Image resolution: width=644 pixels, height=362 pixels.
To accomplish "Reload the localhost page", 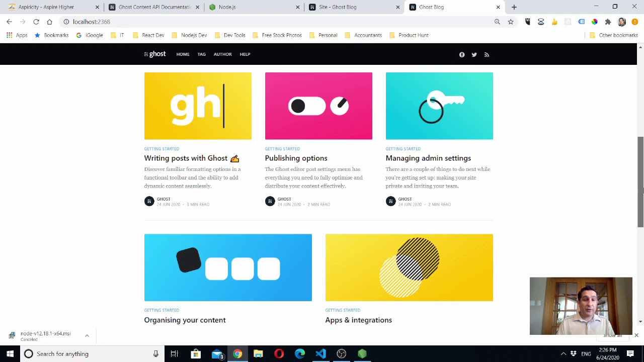I will point(36,22).
